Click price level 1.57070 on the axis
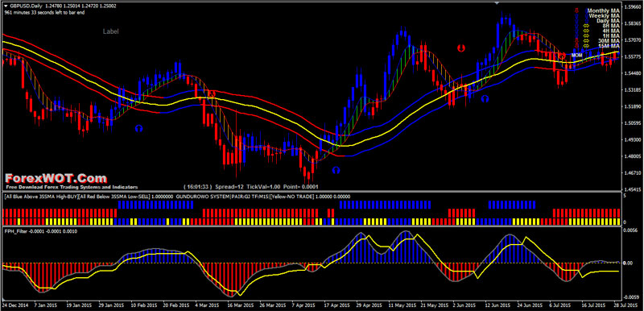The width and height of the screenshot is (644, 311). [633, 39]
